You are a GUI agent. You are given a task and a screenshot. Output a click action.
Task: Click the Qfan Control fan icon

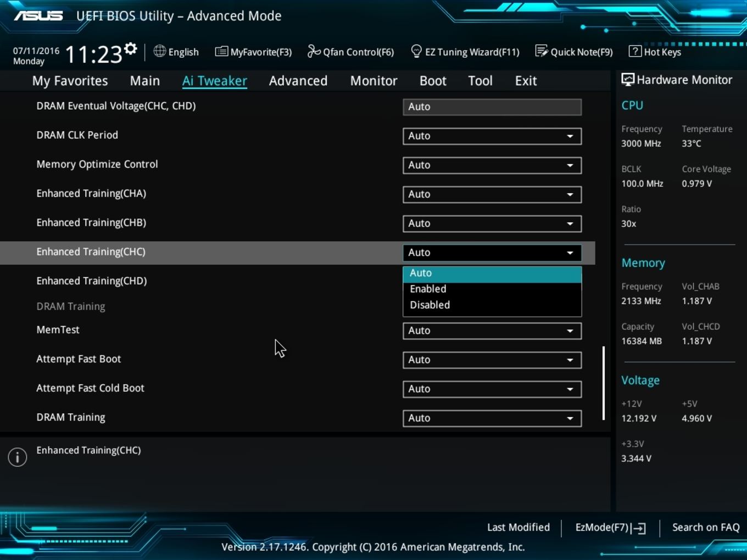[314, 51]
